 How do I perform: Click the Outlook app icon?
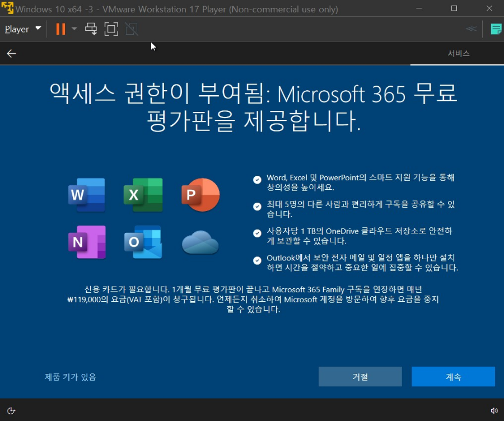pyautogui.click(x=143, y=242)
